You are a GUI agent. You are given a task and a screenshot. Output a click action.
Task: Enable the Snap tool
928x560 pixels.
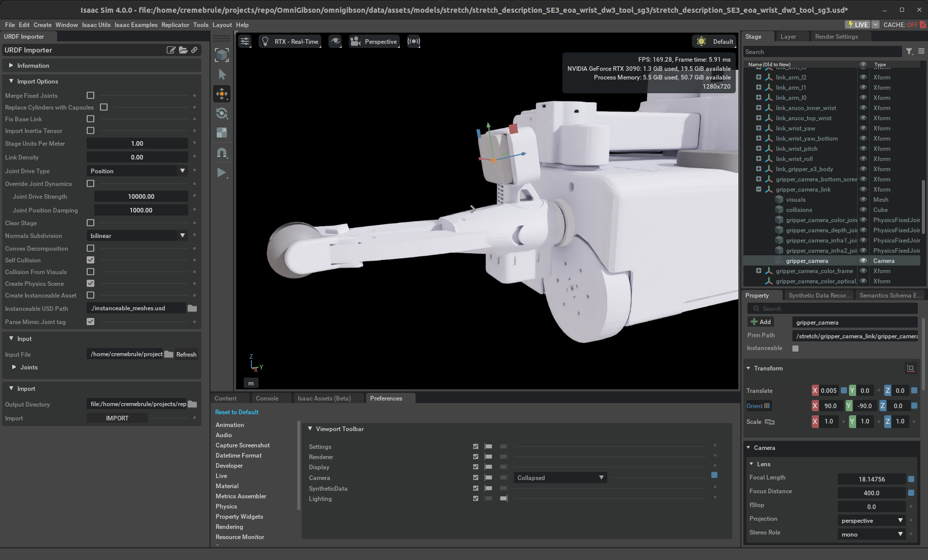tap(222, 152)
